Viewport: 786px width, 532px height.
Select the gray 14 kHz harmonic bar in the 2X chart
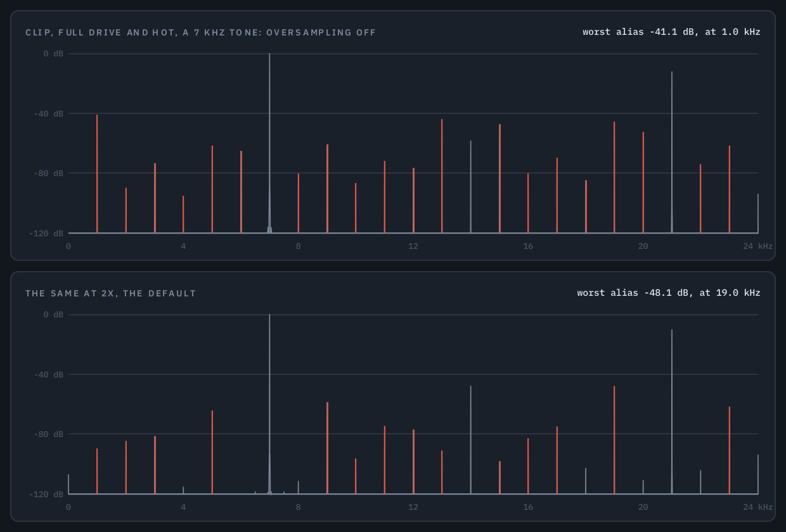[x=470, y=440]
